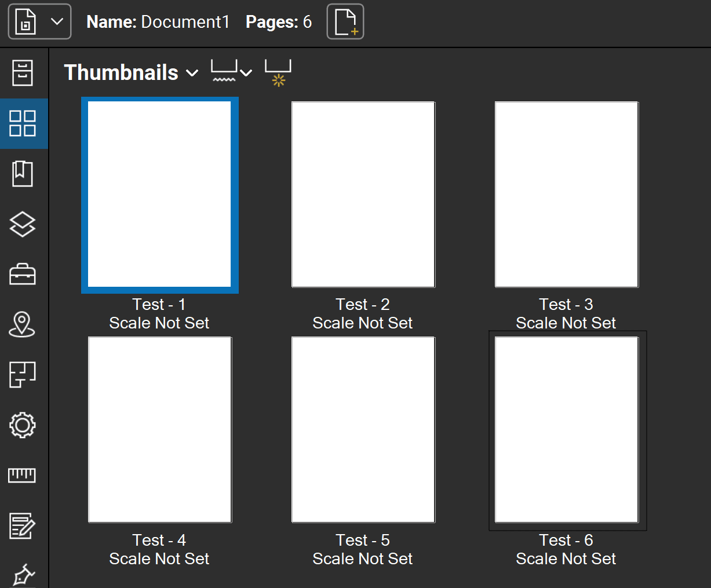Select the Test - 2 page thumbnail
This screenshot has height=588, width=711.
coord(363,195)
